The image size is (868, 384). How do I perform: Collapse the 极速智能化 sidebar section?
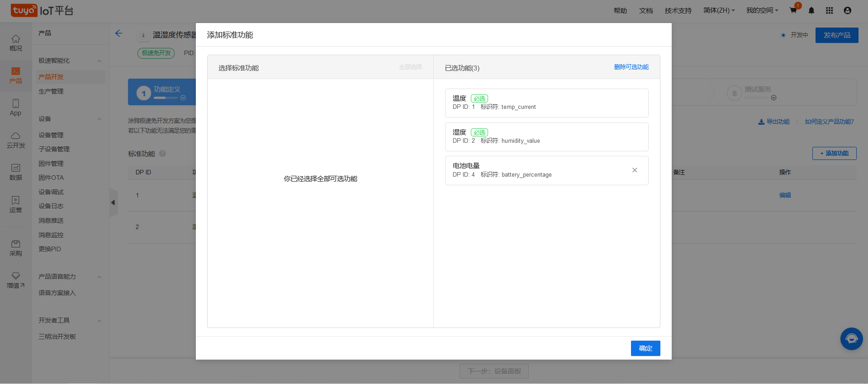(x=100, y=61)
